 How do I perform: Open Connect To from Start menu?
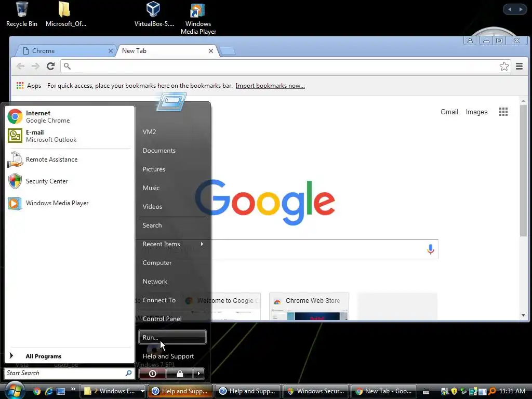click(x=172, y=300)
